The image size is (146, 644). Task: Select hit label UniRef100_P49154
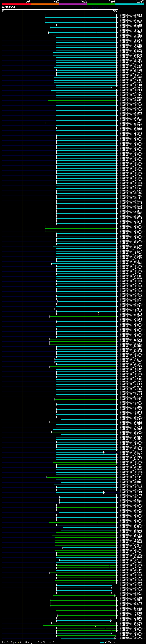(x=131, y=278)
